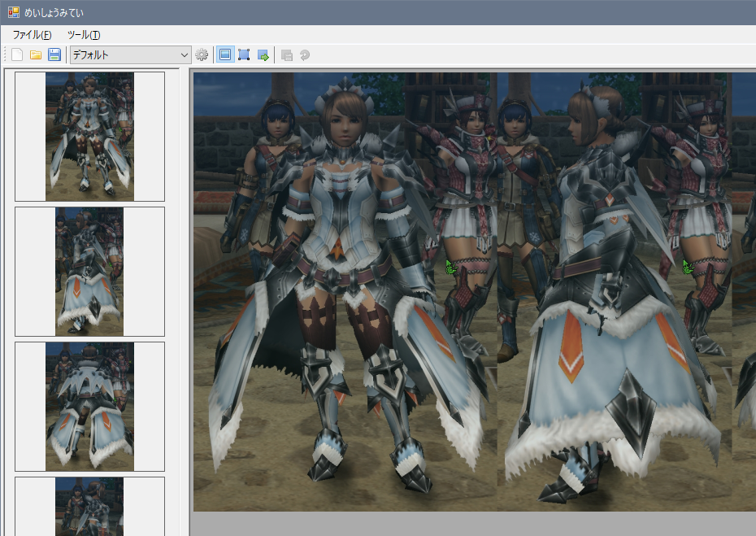The height and width of the screenshot is (536, 756).
Task: Click the open folder icon
Action: point(36,55)
